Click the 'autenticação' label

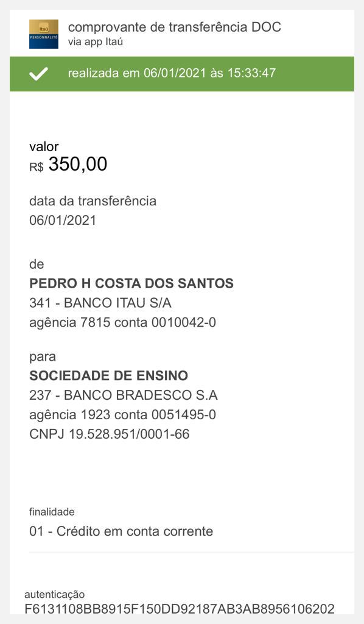click(55, 595)
